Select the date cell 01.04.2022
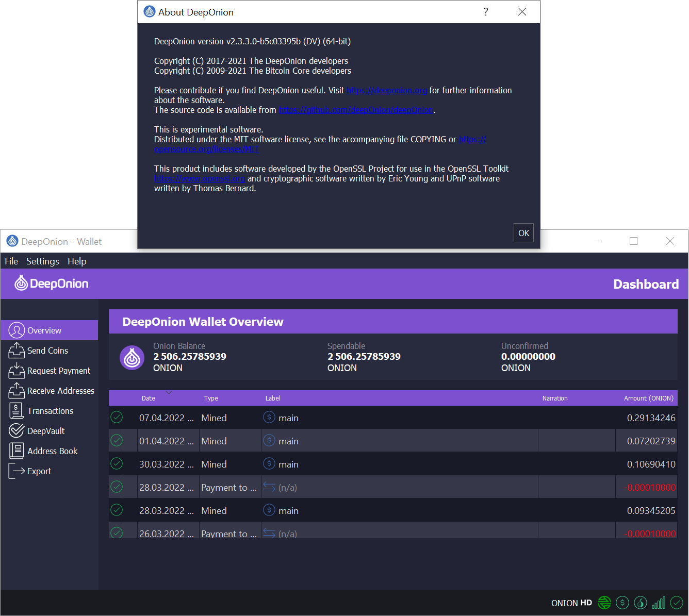Viewport: 689px width, 616px height. (x=167, y=441)
